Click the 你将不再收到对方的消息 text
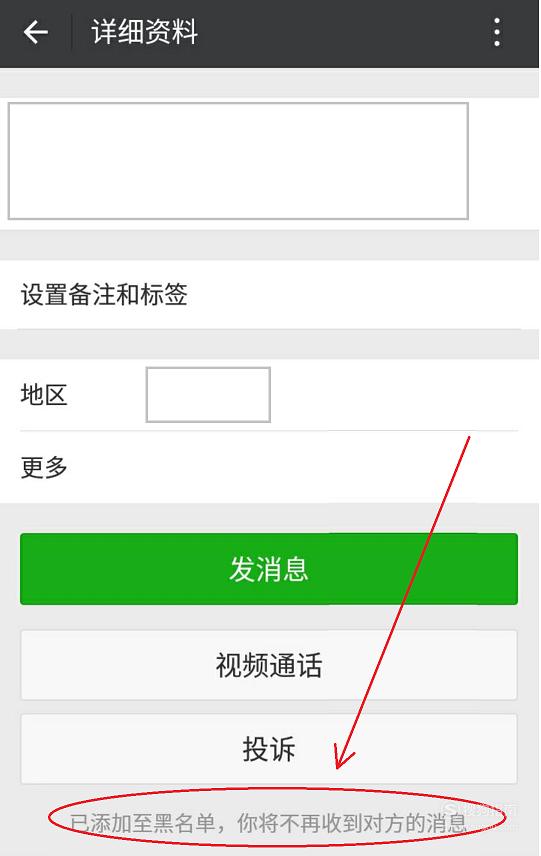 (x=352, y=823)
